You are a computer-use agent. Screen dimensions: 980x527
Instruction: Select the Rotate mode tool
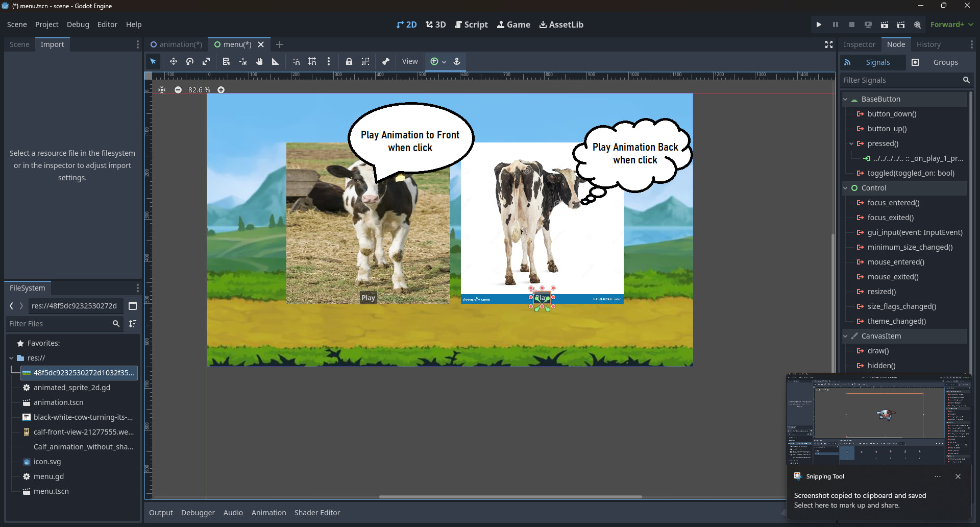pyautogui.click(x=190, y=61)
